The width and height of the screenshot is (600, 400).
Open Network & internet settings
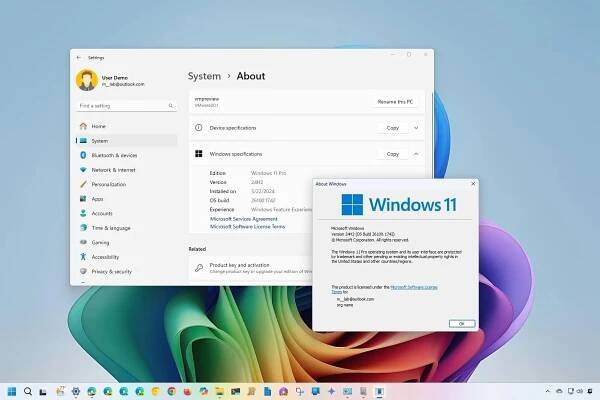tap(114, 170)
